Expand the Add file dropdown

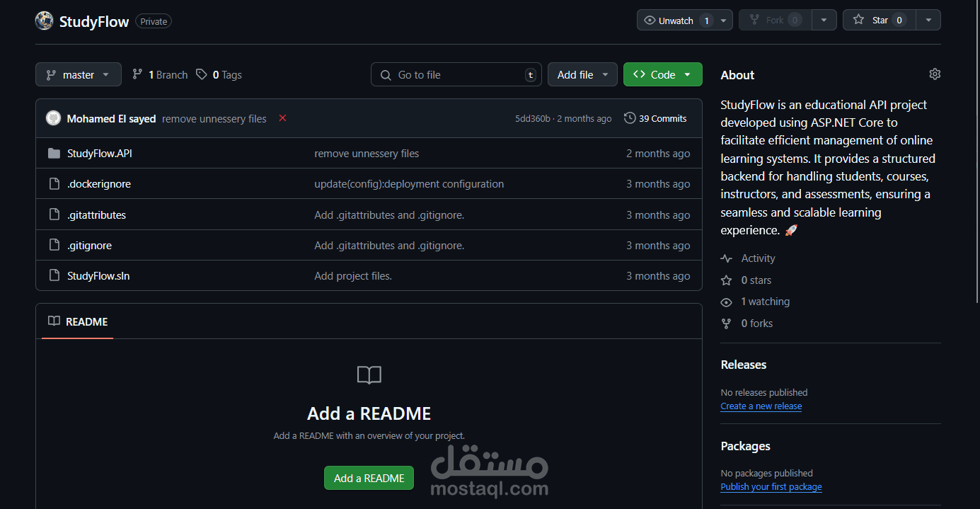tap(582, 74)
